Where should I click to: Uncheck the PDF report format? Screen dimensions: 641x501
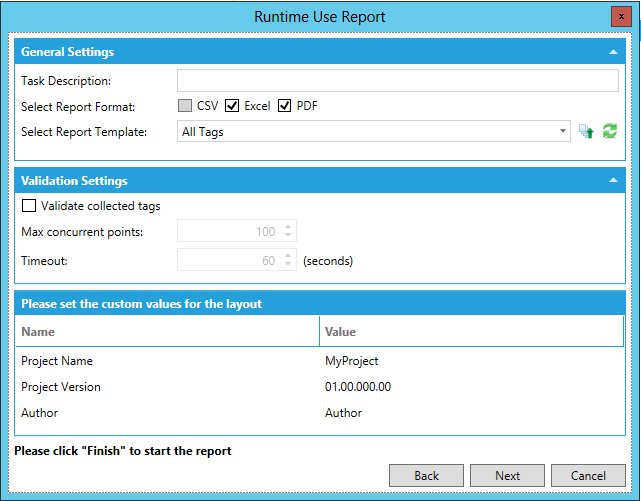(285, 106)
